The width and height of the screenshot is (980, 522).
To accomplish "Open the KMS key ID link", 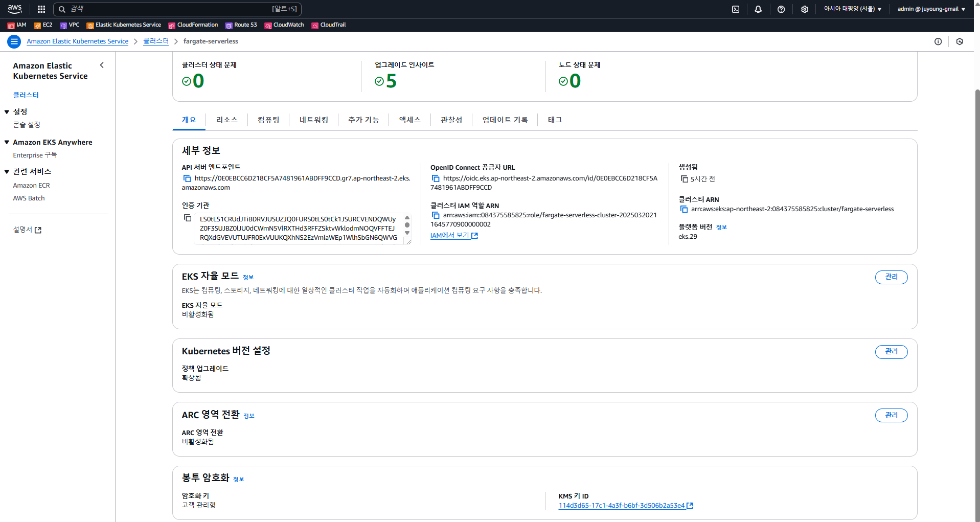I will (626, 506).
